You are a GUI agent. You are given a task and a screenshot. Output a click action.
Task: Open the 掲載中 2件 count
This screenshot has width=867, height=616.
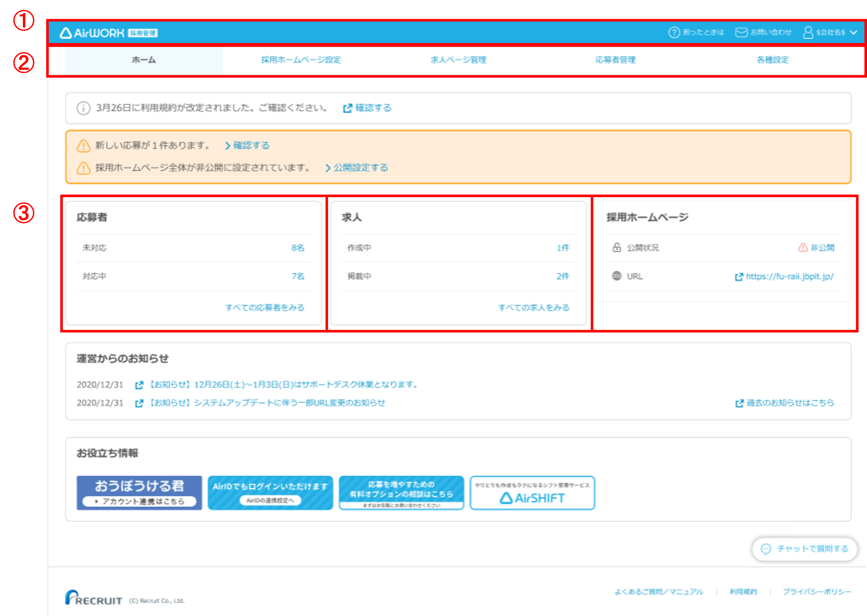pos(563,276)
